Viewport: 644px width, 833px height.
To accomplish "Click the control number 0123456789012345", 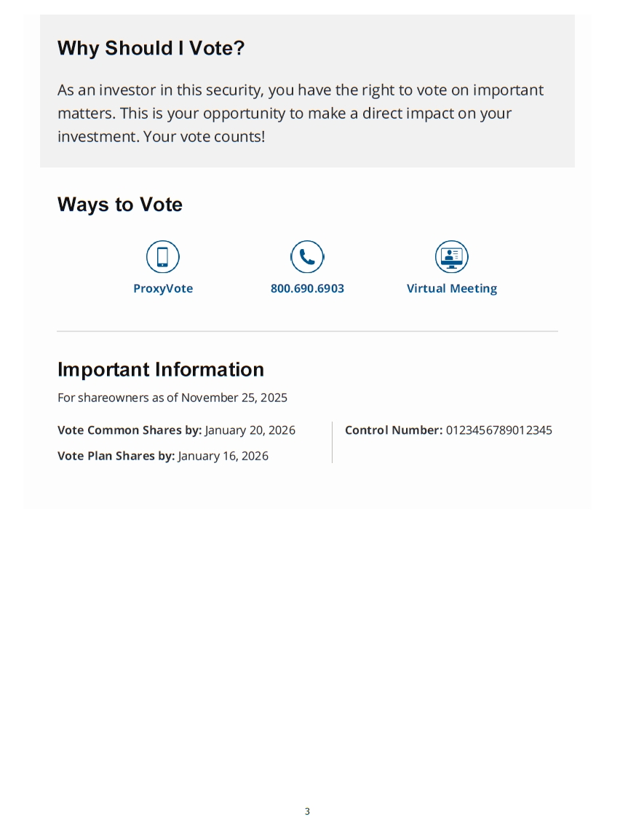I will [x=498, y=430].
